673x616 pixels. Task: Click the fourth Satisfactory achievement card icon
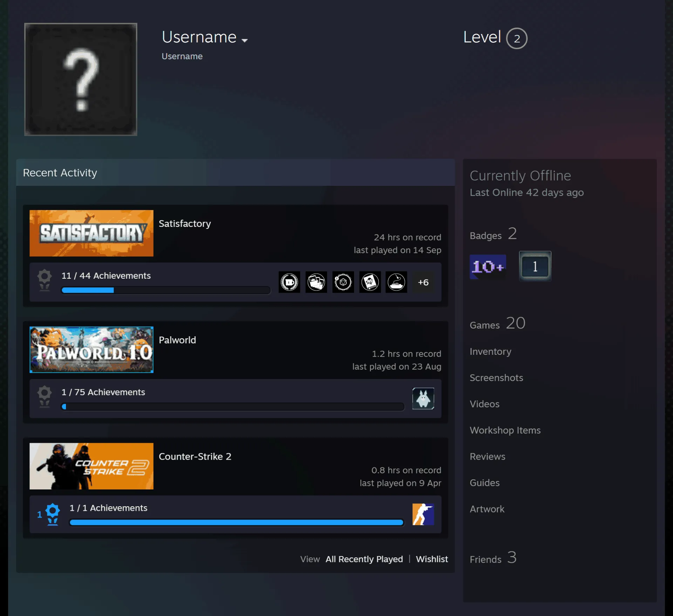click(x=370, y=282)
